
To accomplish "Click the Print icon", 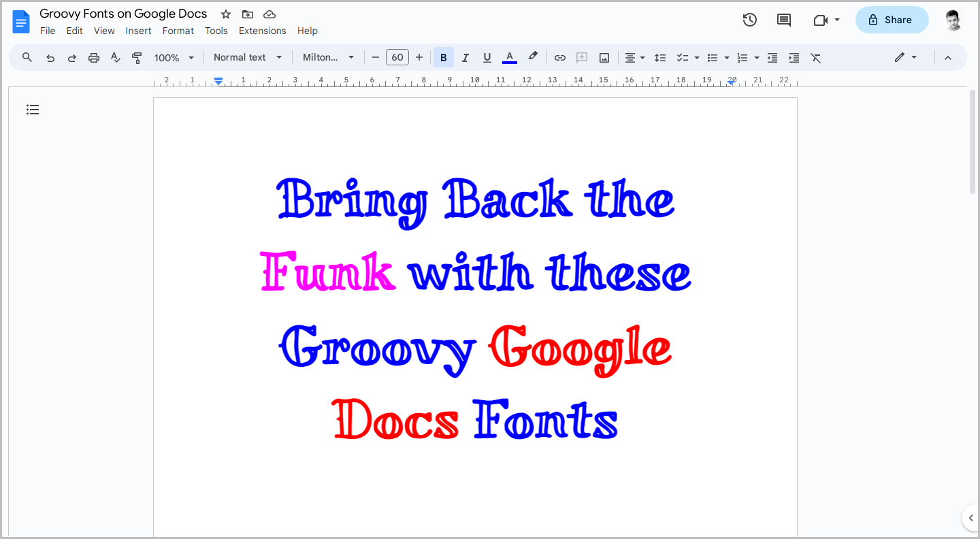I will pos(93,57).
